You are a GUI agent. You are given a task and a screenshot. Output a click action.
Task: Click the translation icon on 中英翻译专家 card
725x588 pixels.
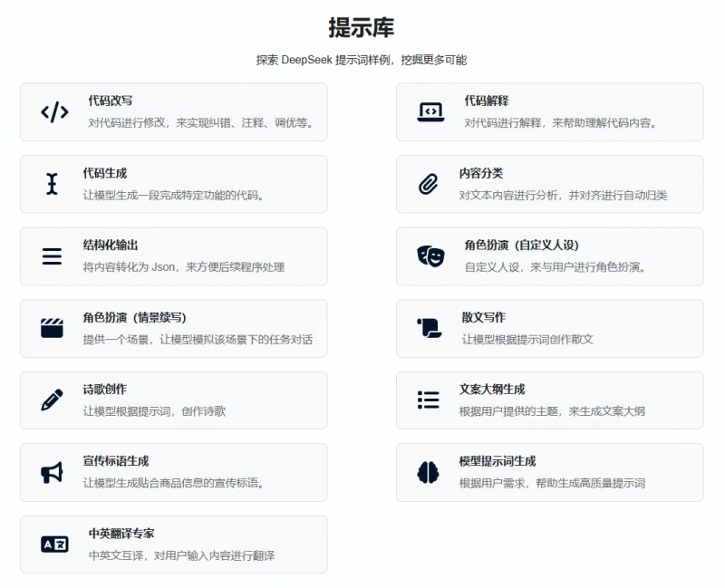tap(53, 545)
